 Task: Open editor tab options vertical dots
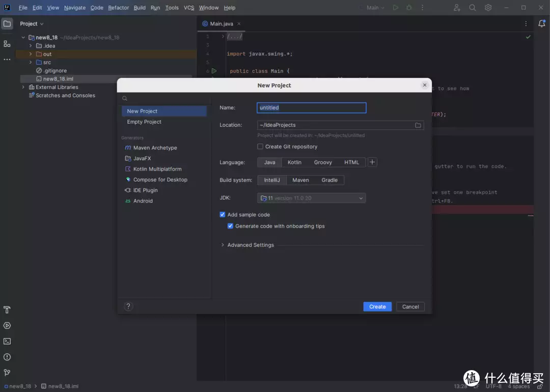tap(526, 23)
